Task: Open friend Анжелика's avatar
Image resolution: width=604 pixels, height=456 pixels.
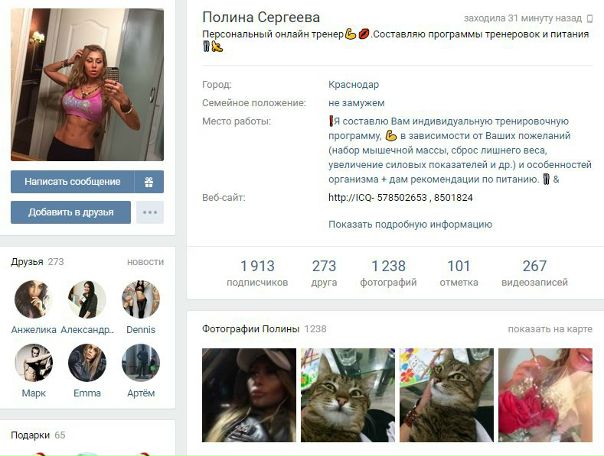Action: pyautogui.click(x=34, y=299)
